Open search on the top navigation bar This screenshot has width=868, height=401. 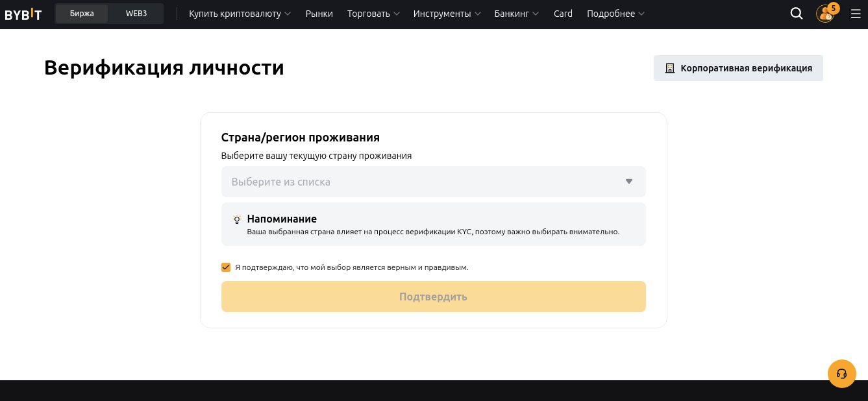point(796,13)
